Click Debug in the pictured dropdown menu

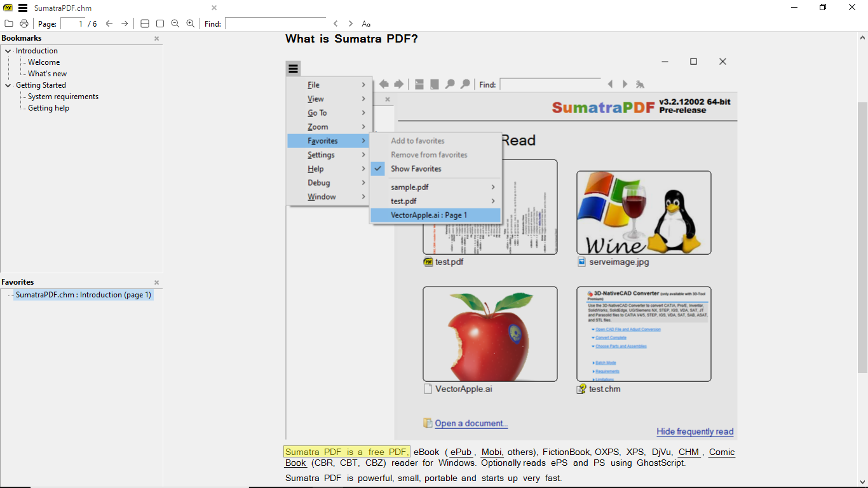(328, 183)
